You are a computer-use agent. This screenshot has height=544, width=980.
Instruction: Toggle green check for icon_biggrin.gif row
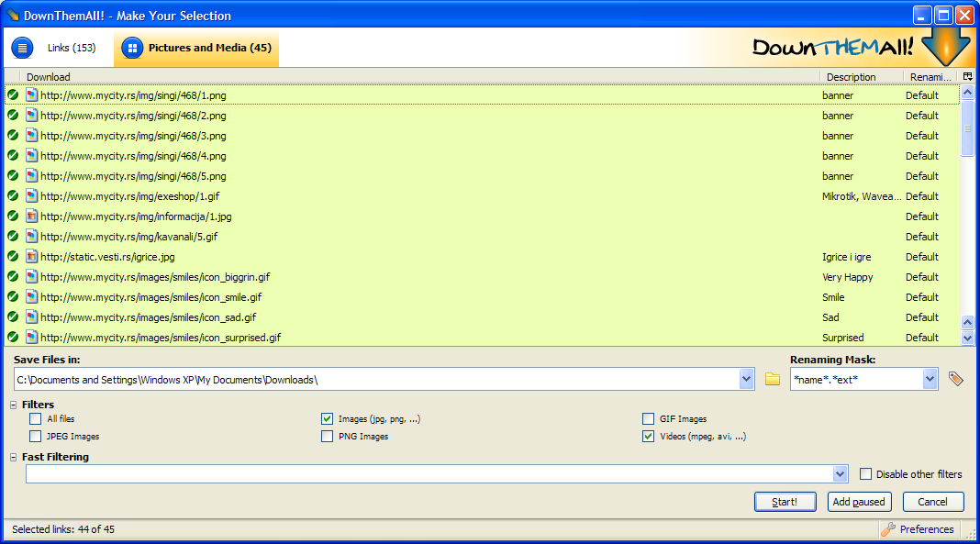click(x=13, y=277)
